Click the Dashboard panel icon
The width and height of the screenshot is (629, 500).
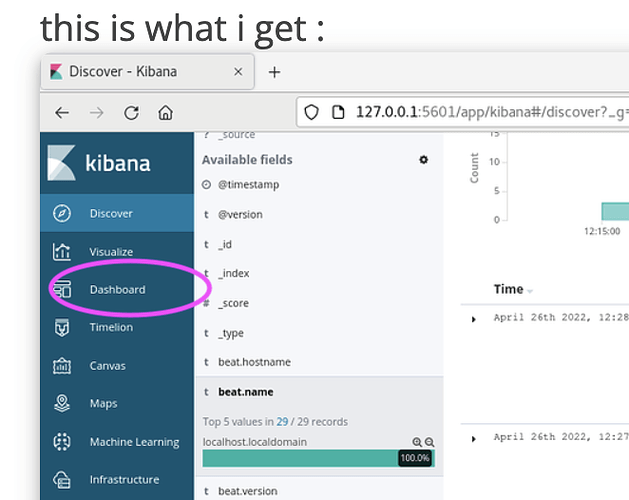coord(62,289)
